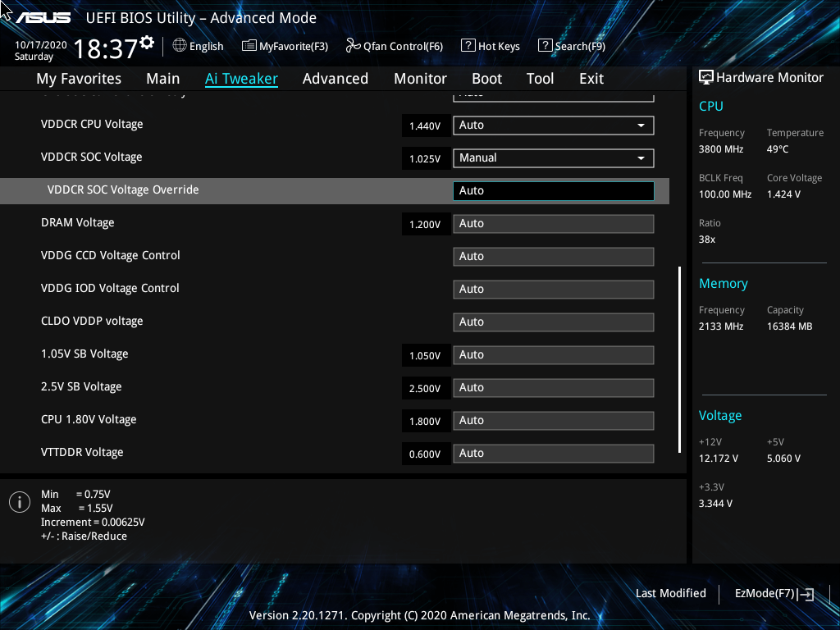This screenshot has width=840, height=630.
Task: Open VDDCR SOC Voltage Manual dropdown
Action: click(x=554, y=158)
